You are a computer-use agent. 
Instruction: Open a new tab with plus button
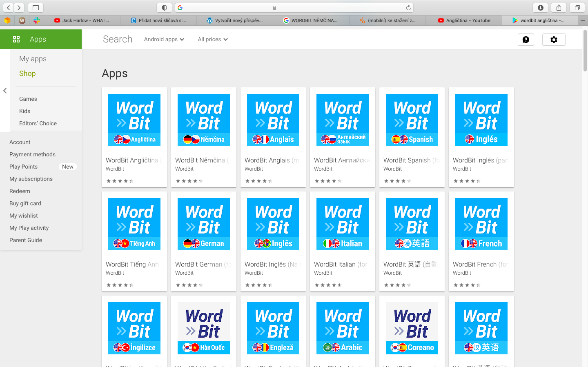pos(583,20)
